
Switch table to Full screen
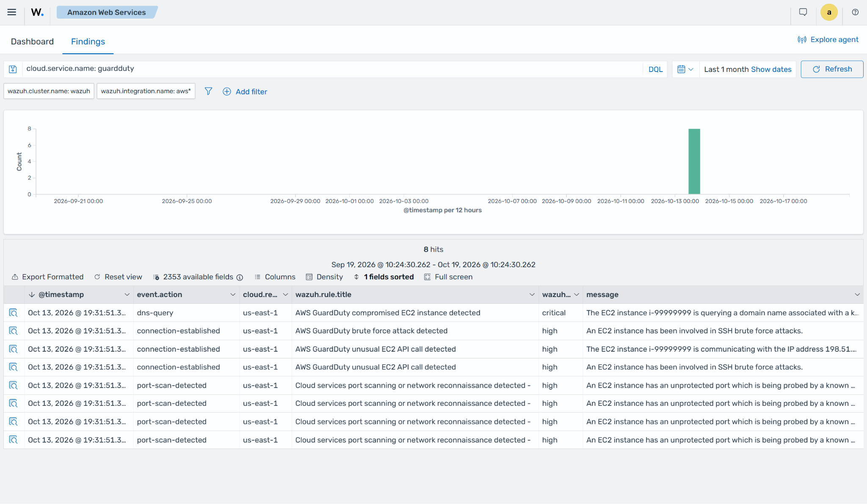[x=448, y=277]
